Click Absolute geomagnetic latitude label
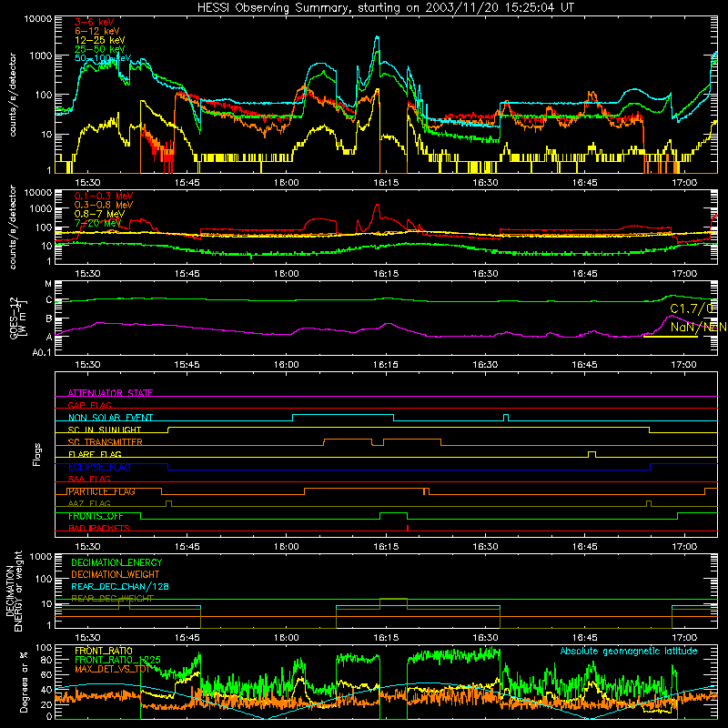The width and height of the screenshot is (728, 728). pos(629,651)
